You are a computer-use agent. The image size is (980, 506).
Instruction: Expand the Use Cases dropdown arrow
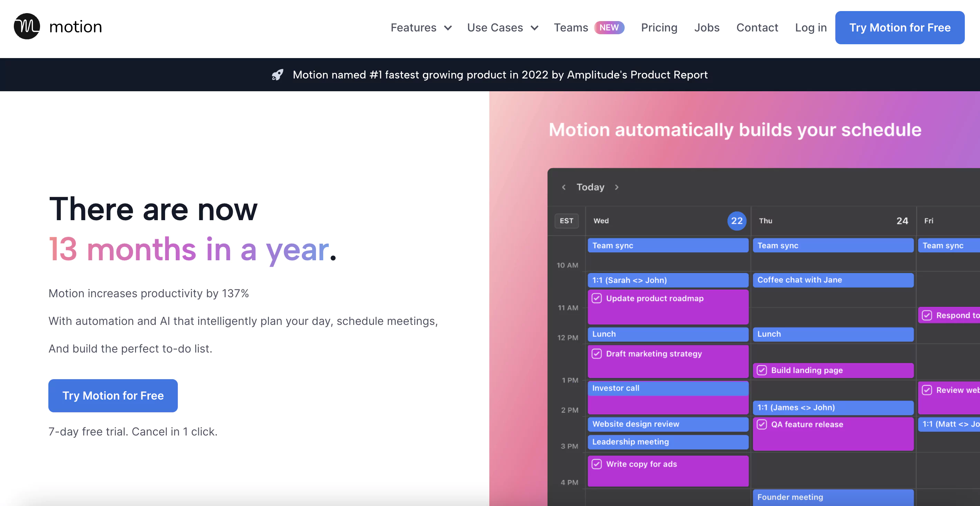(x=535, y=28)
